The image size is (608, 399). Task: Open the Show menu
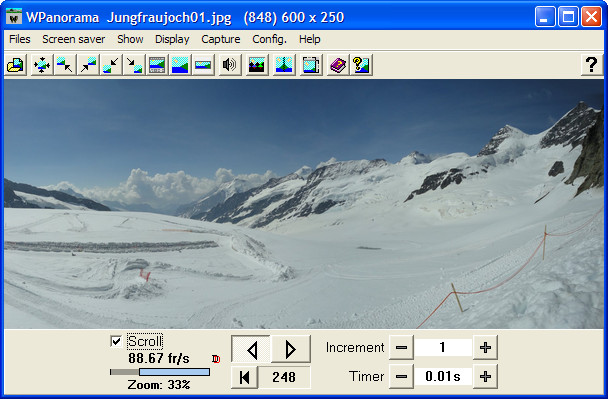130,39
